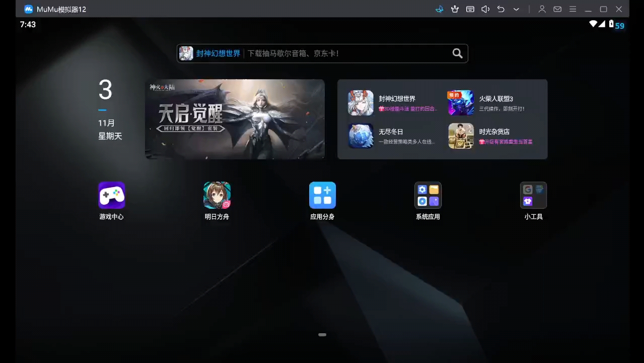
Task: Open the 系统应用 folder
Action: (x=427, y=195)
